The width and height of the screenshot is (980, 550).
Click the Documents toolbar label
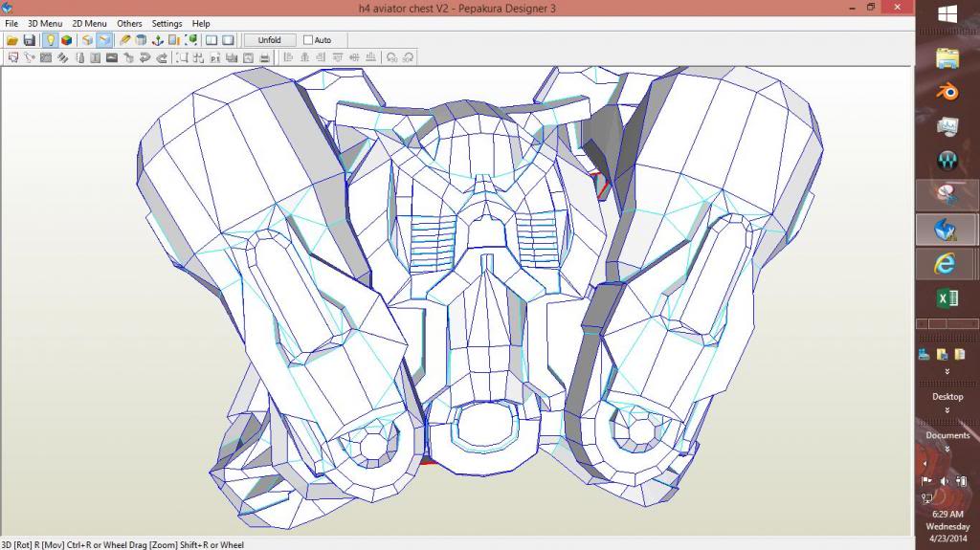(947, 435)
